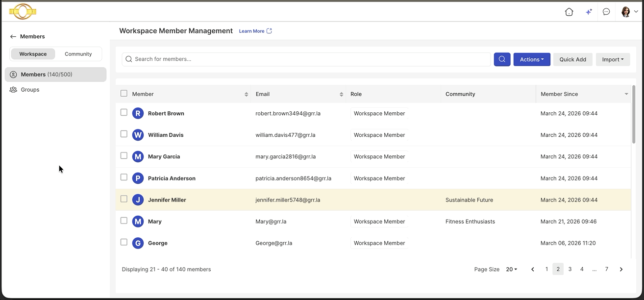644x300 pixels.
Task: Switch to the Community tab
Action: point(78,54)
